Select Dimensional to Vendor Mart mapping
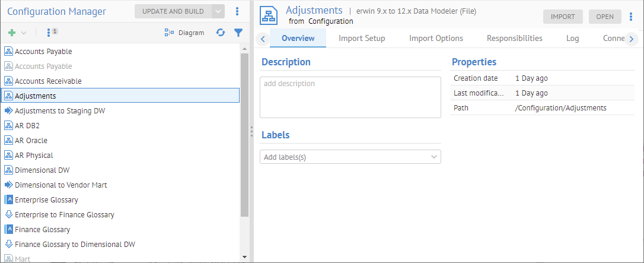This screenshot has height=263, width=644. click(x=60, y=185)
